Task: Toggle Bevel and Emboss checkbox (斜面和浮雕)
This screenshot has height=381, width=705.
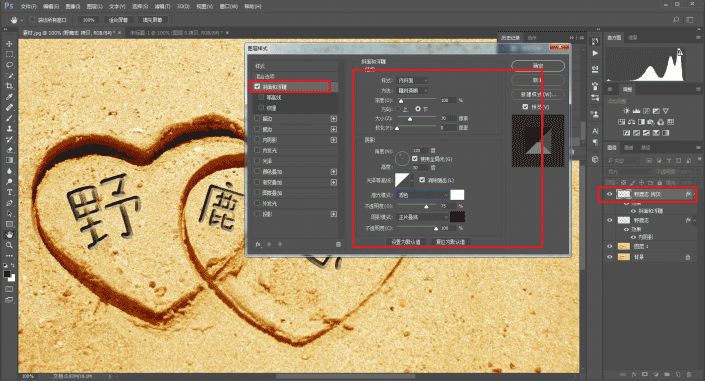Action: (x=257, y=86)
